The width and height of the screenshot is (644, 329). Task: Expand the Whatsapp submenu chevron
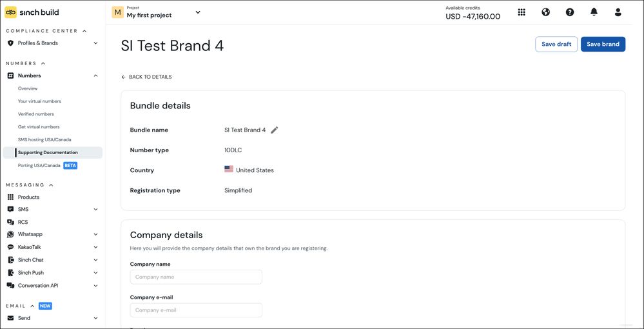95,234
